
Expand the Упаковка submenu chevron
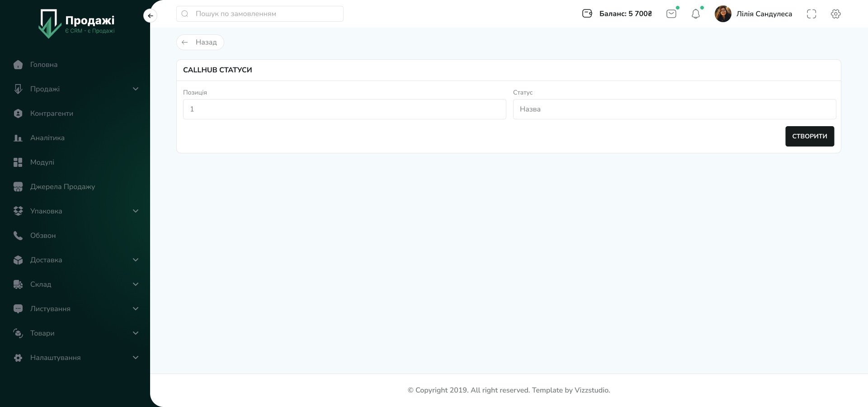[x=136, y=211]
